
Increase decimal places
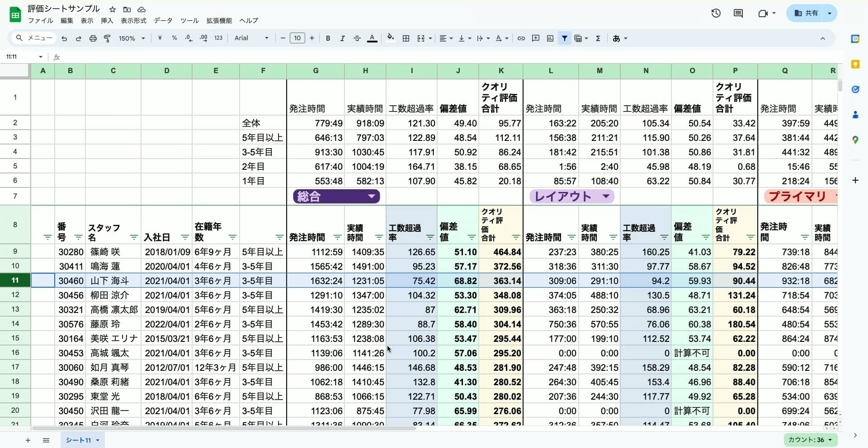click(x=203, y=38)
